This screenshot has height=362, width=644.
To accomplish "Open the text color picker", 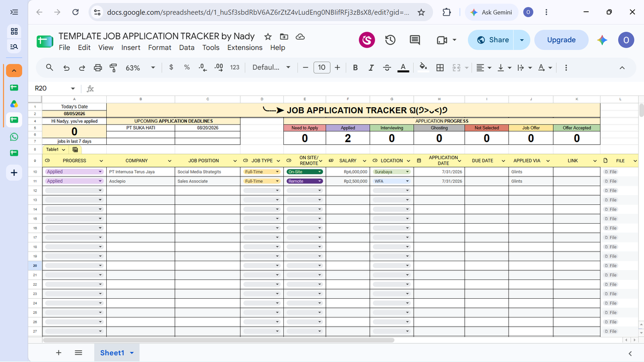I will point(403,68).
